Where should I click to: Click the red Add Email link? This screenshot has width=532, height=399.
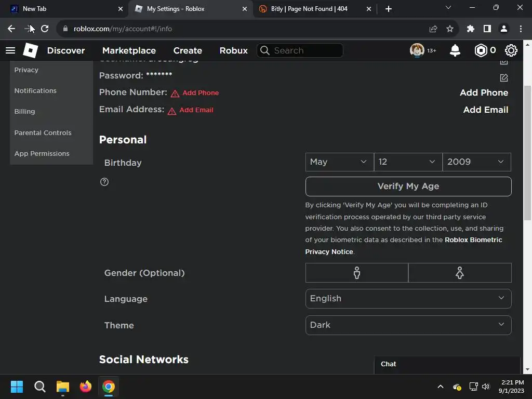[196, 110]
